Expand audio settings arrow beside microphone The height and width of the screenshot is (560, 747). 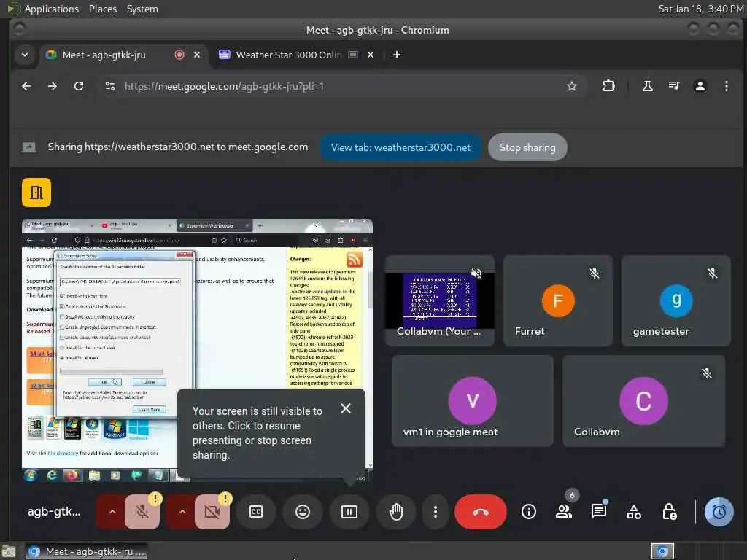point(112,512)
